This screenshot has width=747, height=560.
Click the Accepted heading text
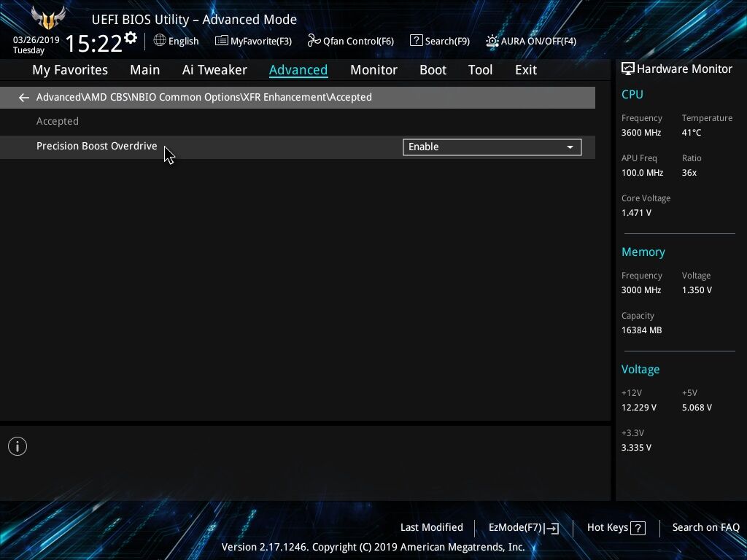click(x=58, y=122)
